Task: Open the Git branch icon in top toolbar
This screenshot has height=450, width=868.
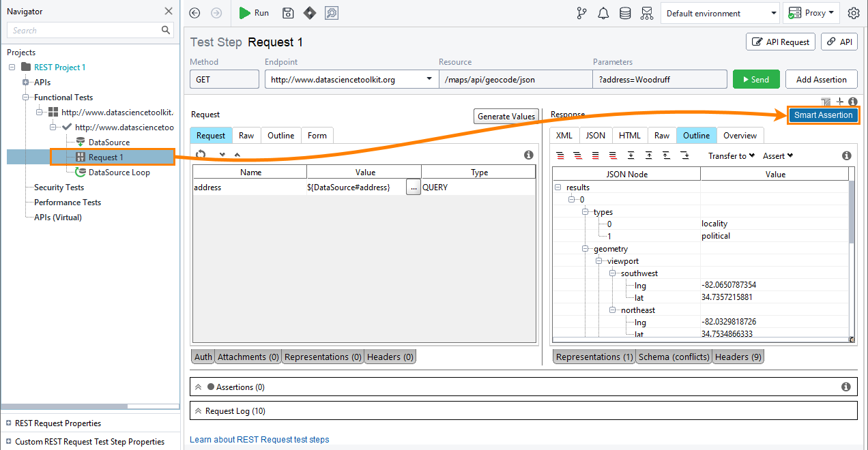Action: pos(582,13)
